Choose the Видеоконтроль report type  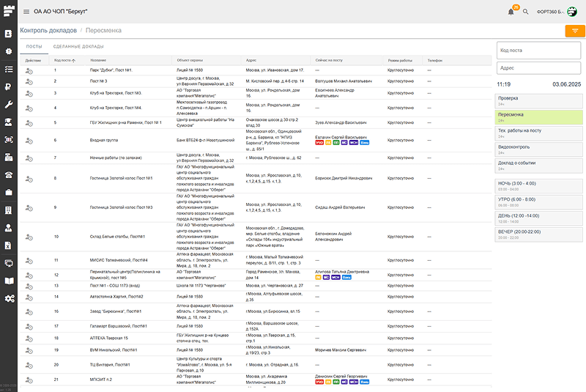539,149
